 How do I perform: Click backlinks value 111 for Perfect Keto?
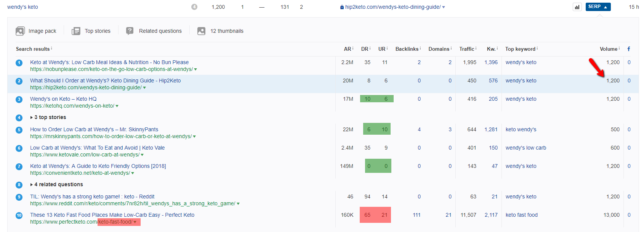click(x=417, y=215)
